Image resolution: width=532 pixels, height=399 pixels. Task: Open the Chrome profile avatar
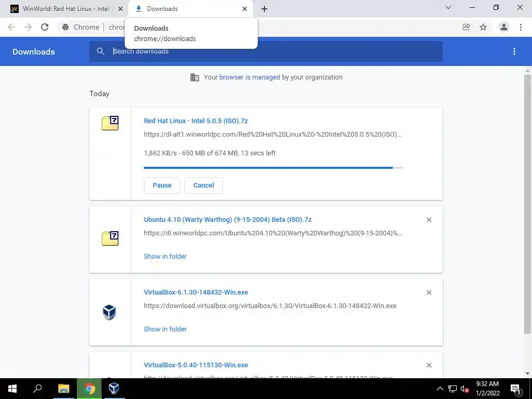[x=504, y=27]
